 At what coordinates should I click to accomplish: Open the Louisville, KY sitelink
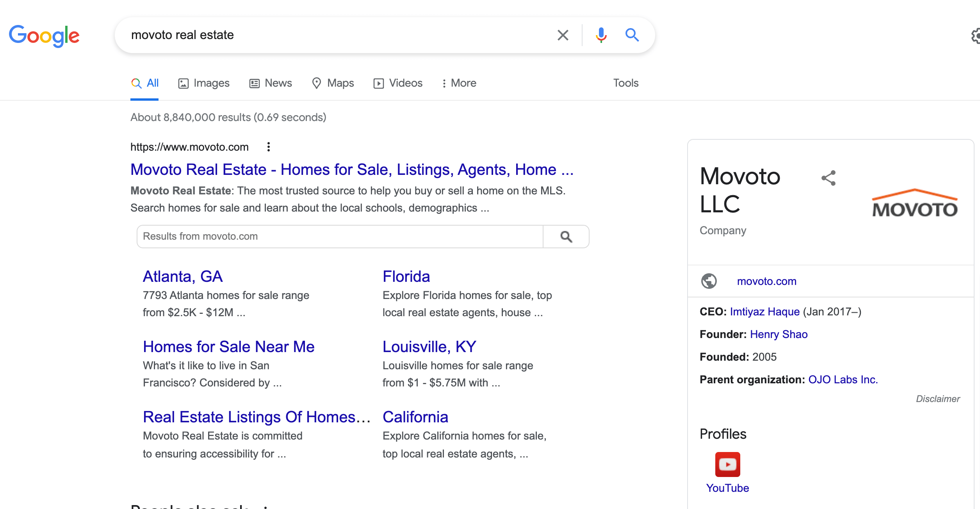pyautogui.click(x=429, y=347)
